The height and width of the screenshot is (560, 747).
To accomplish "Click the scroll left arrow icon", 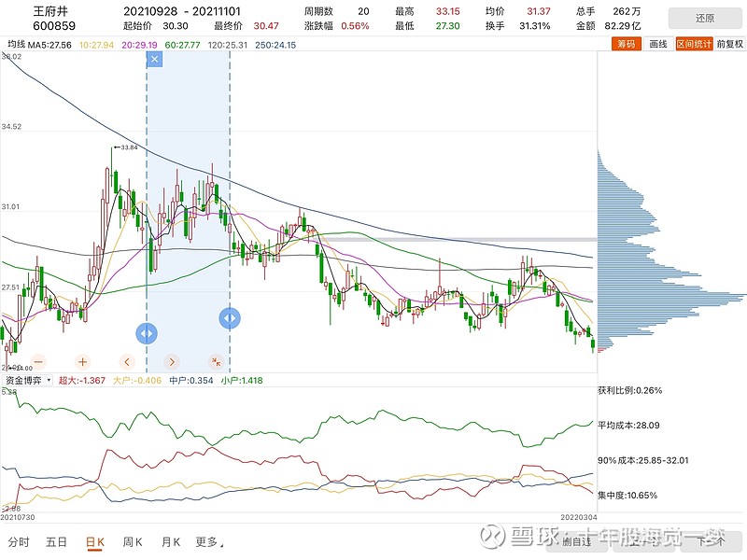I will [128, 361].
